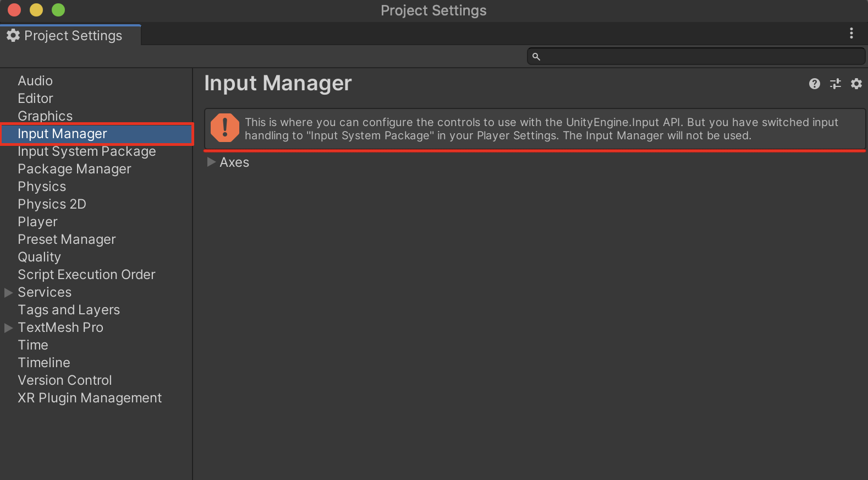Viewport: 868px width, 480px height.
Task: Open Tags and Layers settings
Action: point(69,310)
